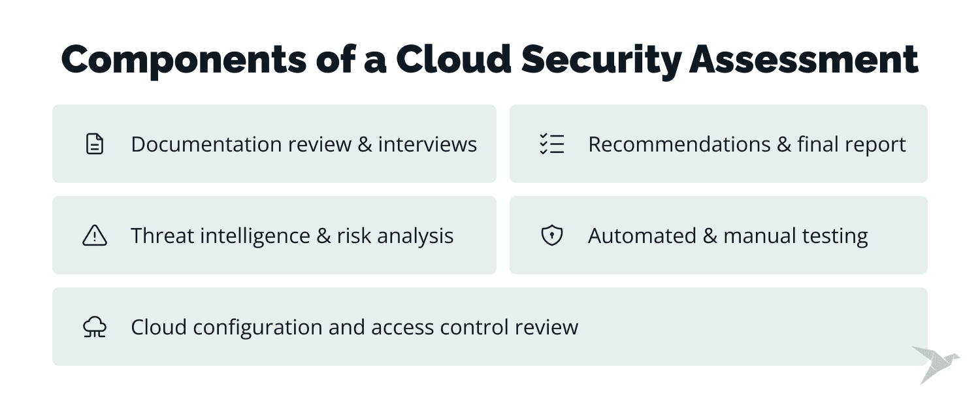Click the word "Automated"
This screenshot has height=405, width=980.
(x=642, y=236)
